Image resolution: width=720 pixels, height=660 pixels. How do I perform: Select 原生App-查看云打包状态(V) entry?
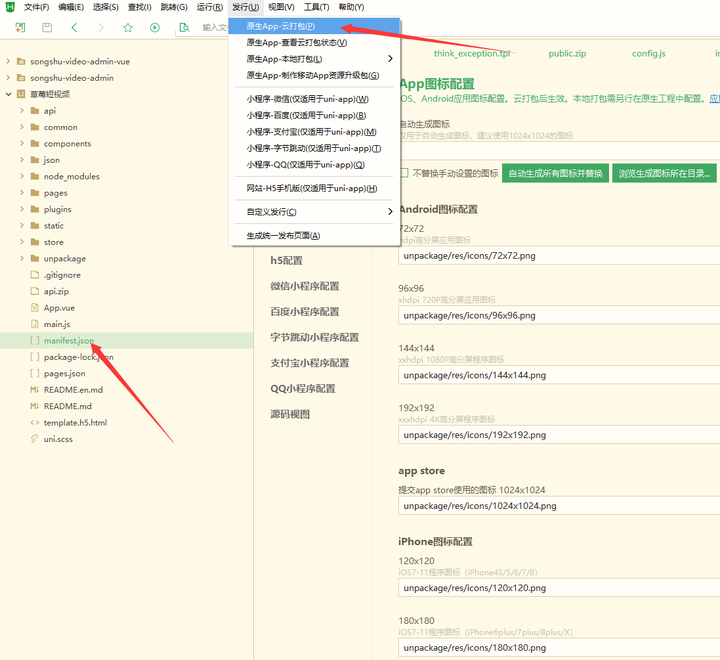click(x=314, y=43)
